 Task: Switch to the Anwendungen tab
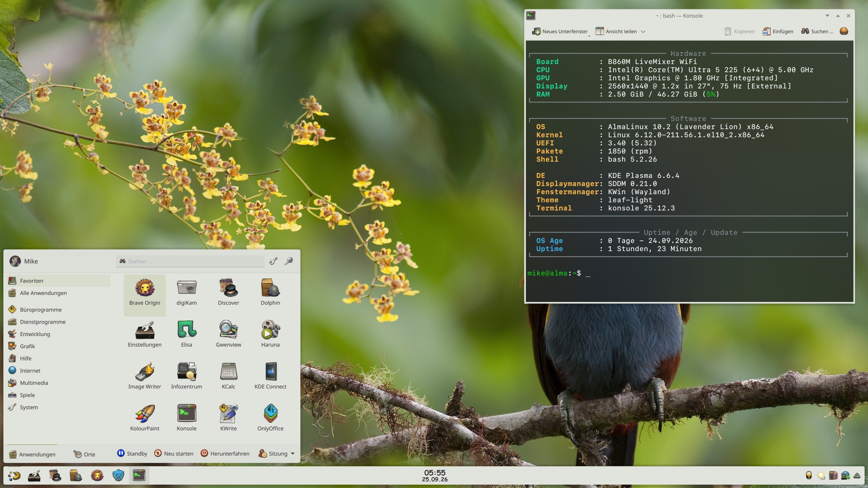pos(32,454)
